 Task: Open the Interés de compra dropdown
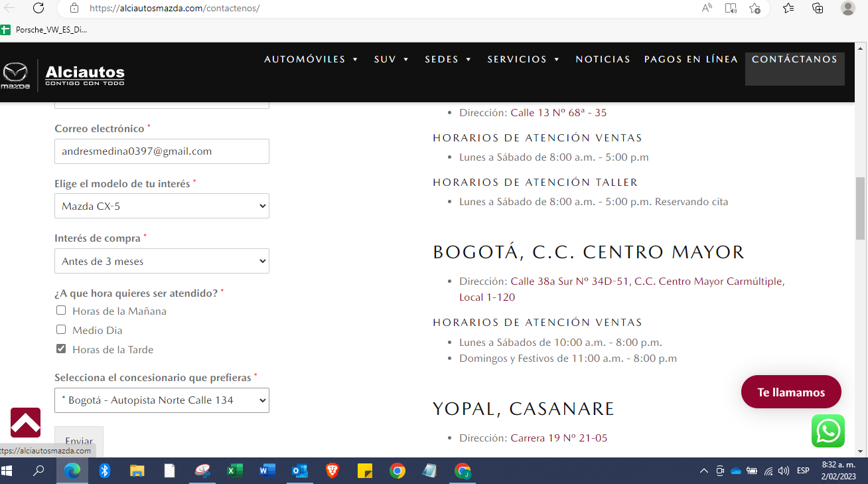(162, 261)
